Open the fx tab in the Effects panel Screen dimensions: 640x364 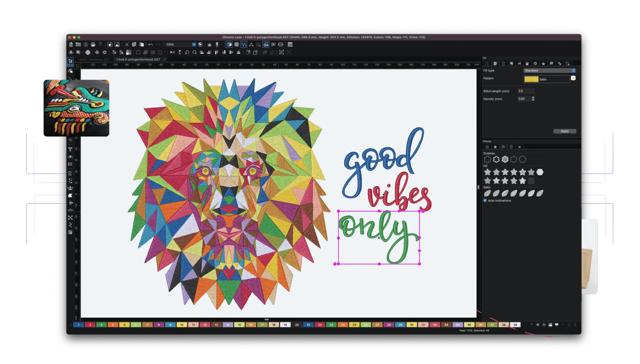click(503, 147)
